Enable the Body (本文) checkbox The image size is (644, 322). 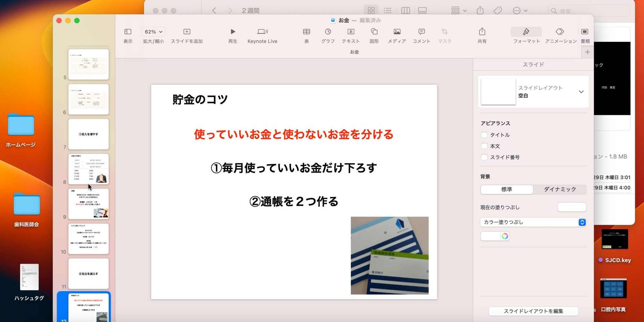pyautogui.click(x=484, y=146)
